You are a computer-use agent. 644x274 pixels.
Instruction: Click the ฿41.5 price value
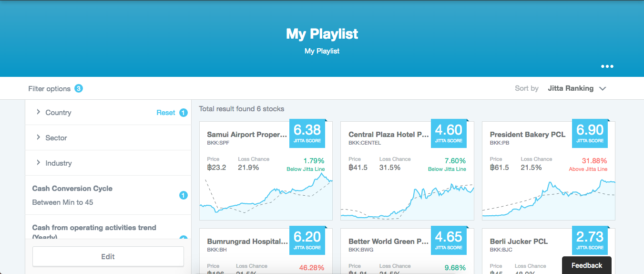pos(358,168)
